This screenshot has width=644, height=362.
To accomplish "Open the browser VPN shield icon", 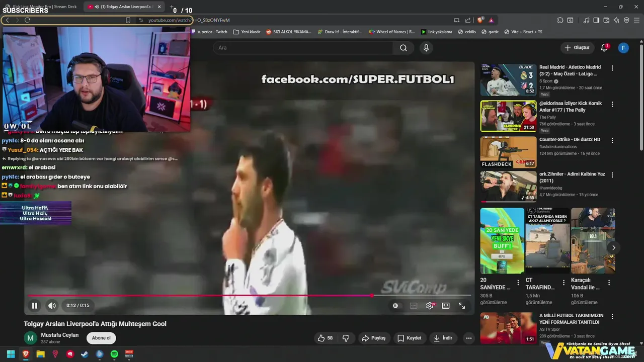I will pyautogui.click(x=626, y=20).
